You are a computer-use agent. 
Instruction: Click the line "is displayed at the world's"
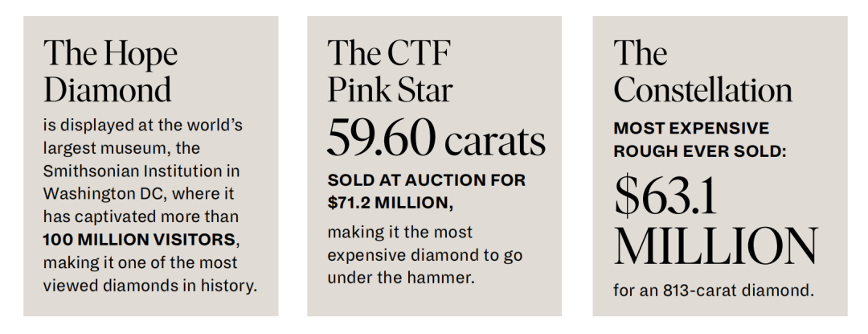pyautogui.click(x=142, y=126)
